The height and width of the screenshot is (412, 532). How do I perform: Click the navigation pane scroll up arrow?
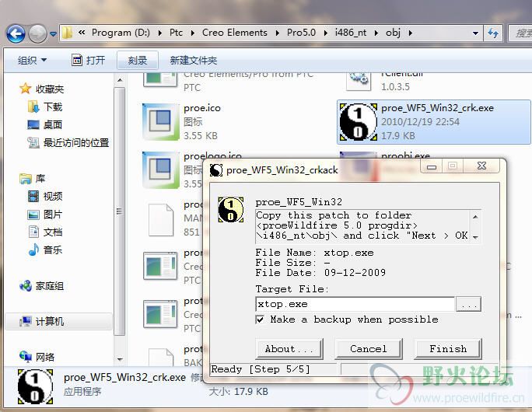120,80
